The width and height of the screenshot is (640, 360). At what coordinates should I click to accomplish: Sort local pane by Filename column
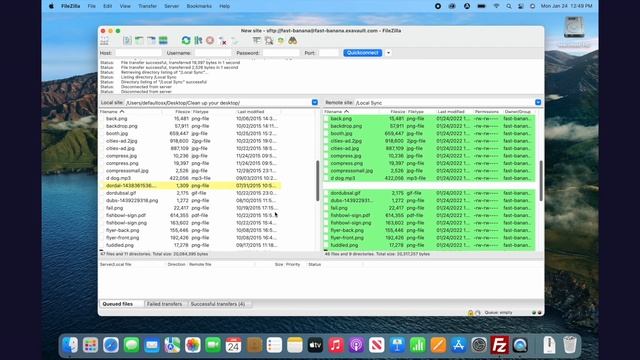pos(131,111)
